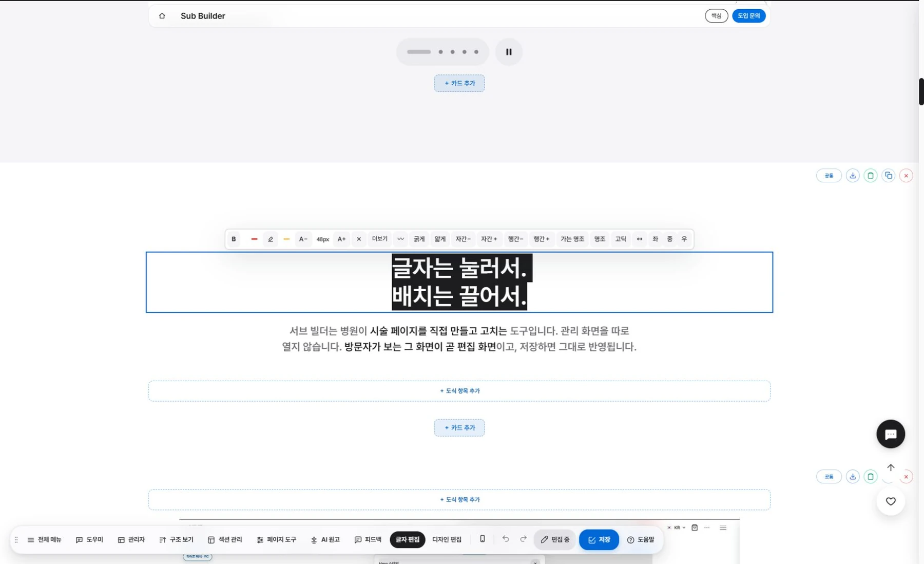This screenshot has height=564, width=924.
Task: Switch to 디자인 편집 mode
Action: [447, 540]
